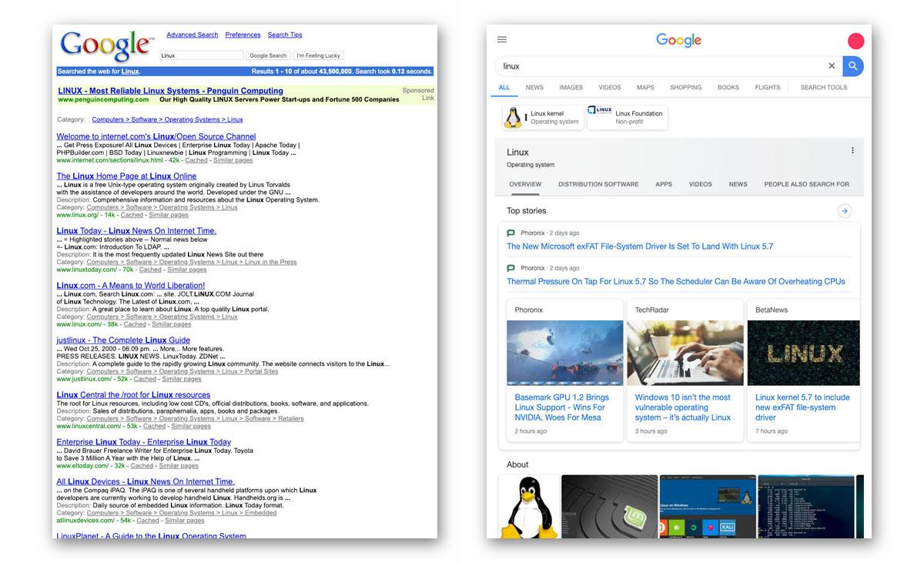This screenshot has height=563, width=924.
Task: Click the Linux on Windows About image
Action: pyautogui.click(x=708, y=506)
